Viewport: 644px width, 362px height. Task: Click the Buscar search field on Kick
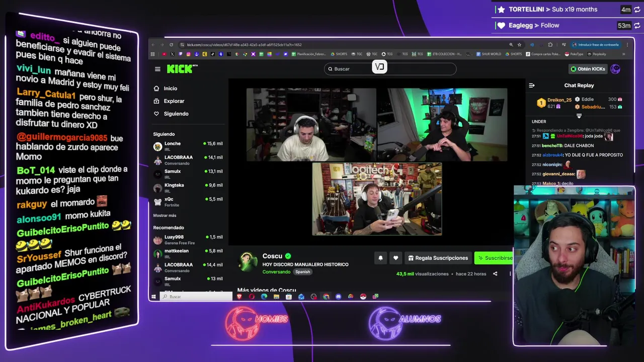pos(390,69)
